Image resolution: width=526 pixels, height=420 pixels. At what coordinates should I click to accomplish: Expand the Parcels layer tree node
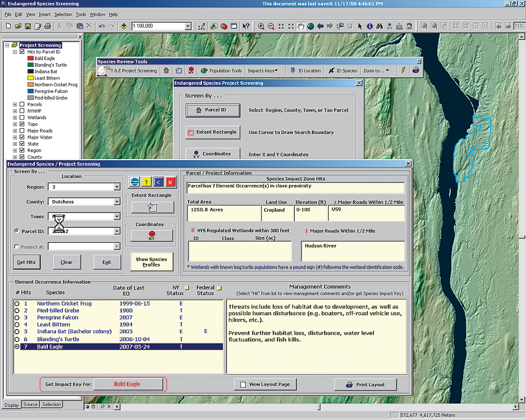tap(15, 105)
